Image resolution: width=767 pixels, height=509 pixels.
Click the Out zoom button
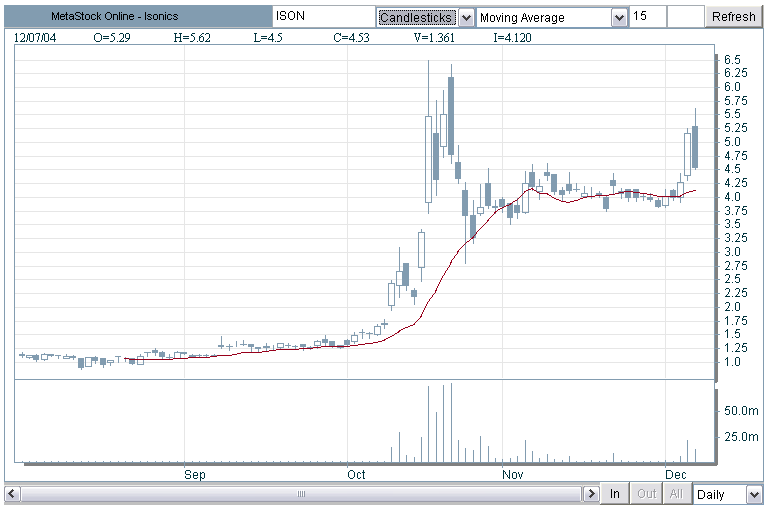coord(647,494)
